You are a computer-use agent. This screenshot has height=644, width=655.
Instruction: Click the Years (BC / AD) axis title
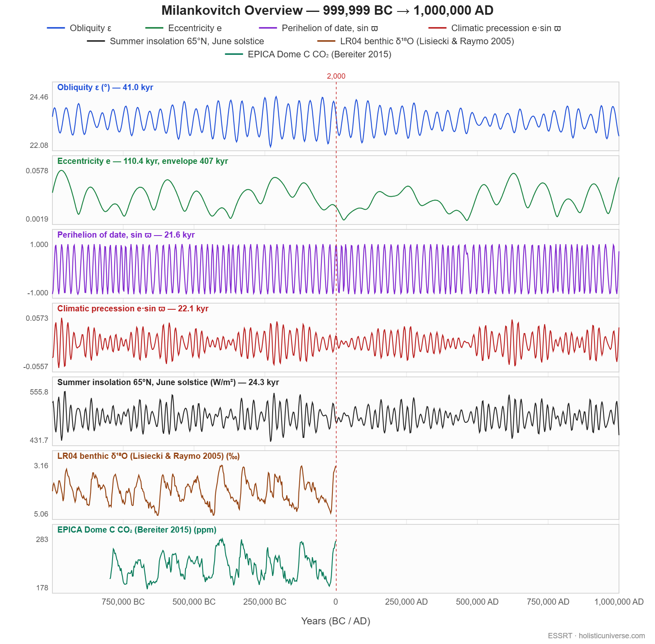[x=336, y=621]
